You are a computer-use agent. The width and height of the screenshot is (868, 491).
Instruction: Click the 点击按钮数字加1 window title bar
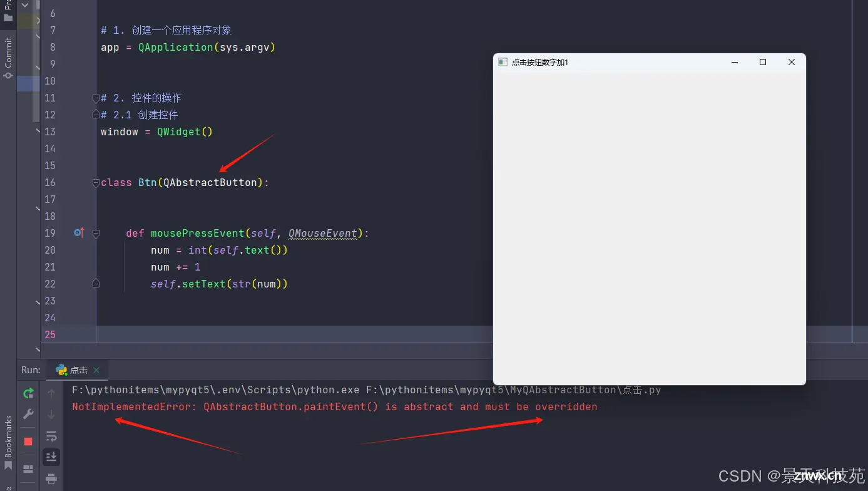649,62
